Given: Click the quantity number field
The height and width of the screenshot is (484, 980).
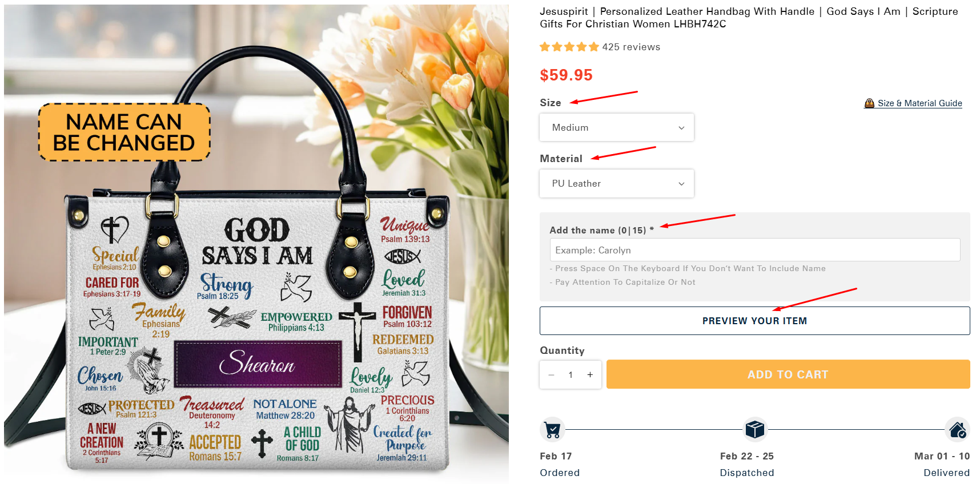Looking at the screenshot, I should 571,375.
